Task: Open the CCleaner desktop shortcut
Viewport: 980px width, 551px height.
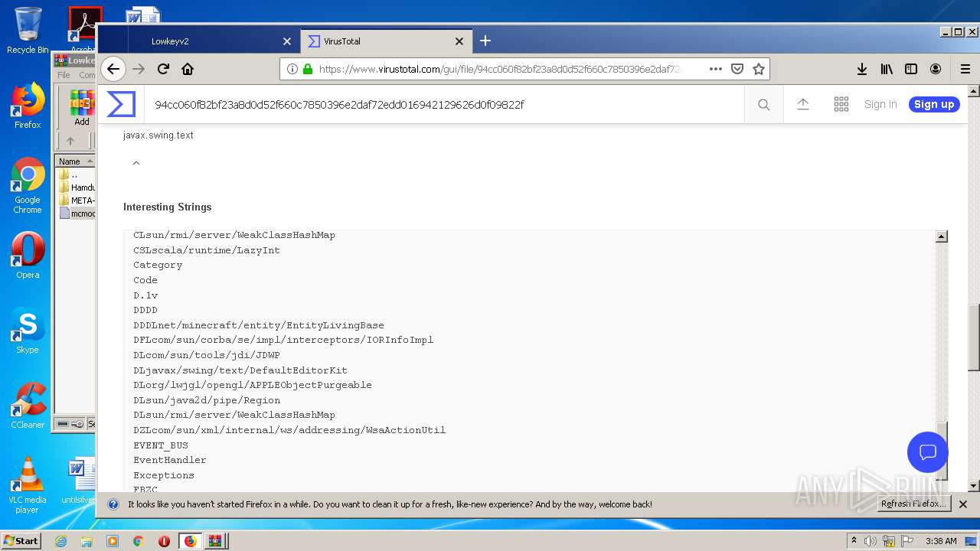Action: point(28,406)
